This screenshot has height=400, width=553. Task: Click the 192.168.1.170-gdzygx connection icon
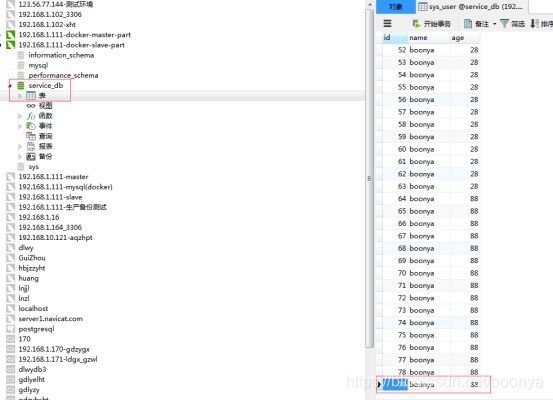click(11, 349)
